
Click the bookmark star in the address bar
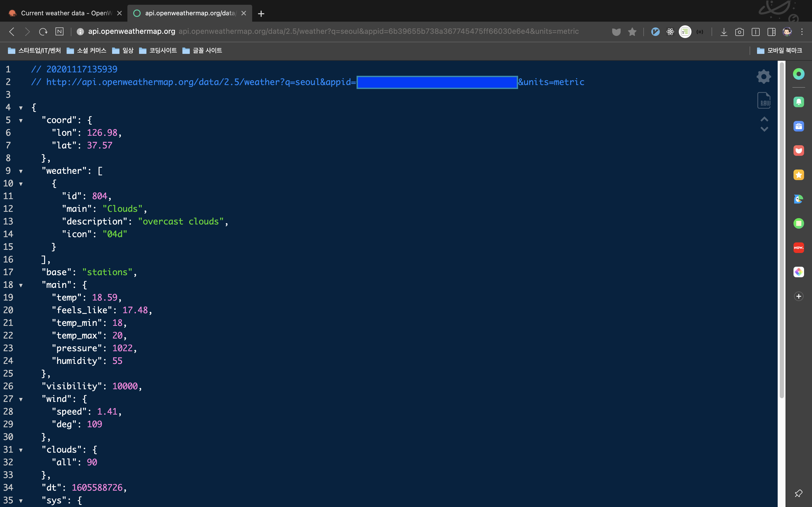632,31
